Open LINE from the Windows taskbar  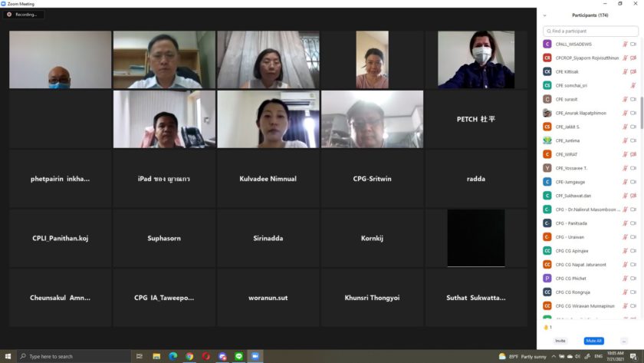(x=238, y=356)
